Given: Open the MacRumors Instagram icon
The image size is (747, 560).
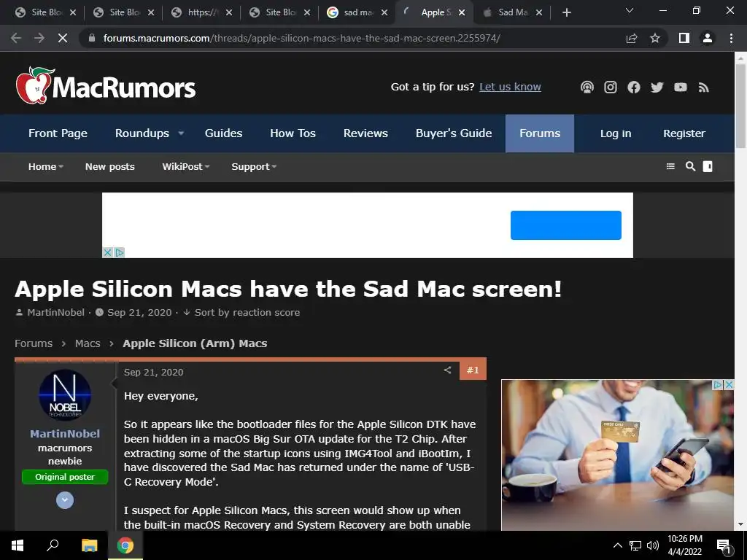Looking at the screenshot, I should tap(611, 87).
